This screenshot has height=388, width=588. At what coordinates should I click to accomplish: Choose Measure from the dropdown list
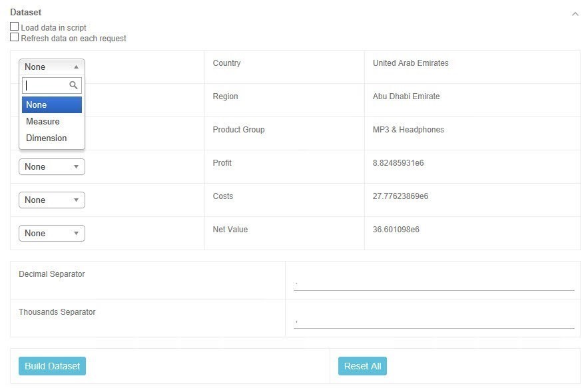51,122
